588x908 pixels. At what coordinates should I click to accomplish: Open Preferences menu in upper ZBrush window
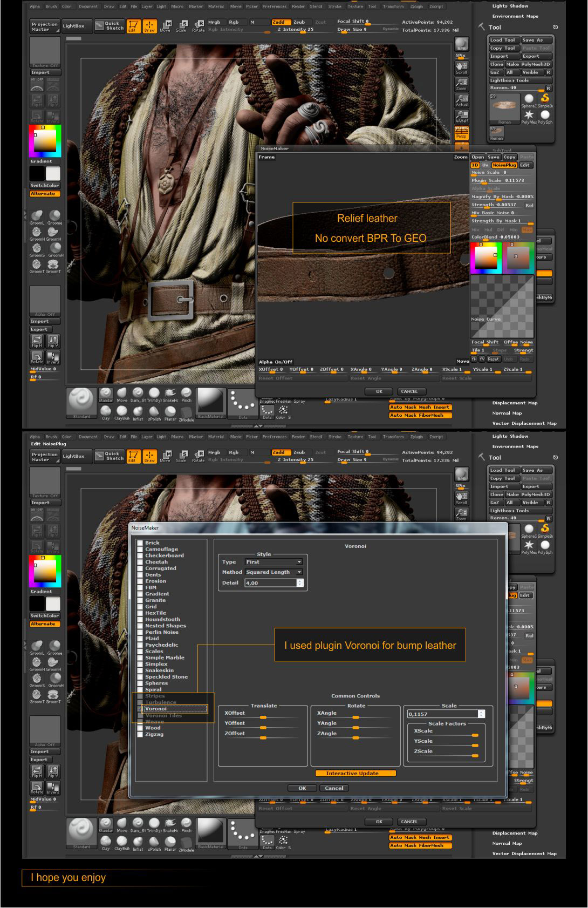[275, 6]
